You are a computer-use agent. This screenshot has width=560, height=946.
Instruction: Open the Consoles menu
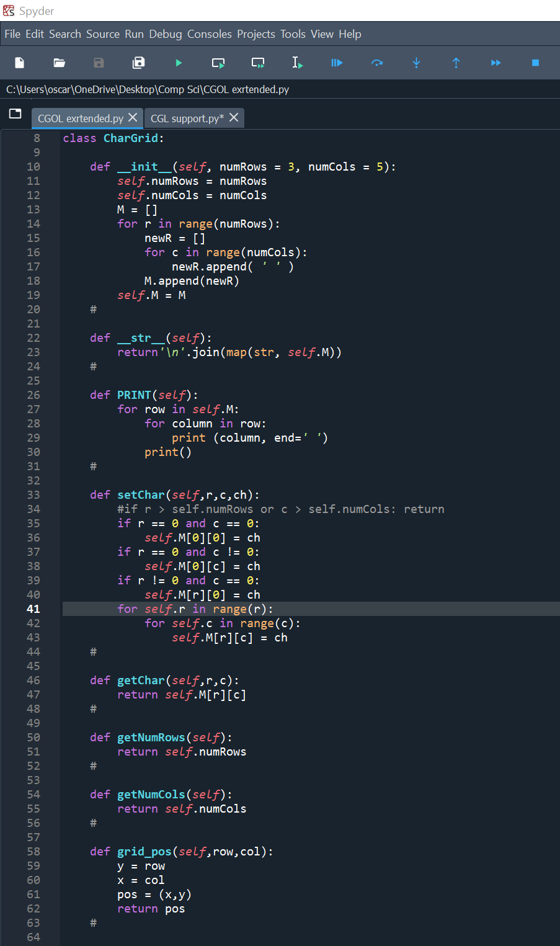(x=209, y=34)
